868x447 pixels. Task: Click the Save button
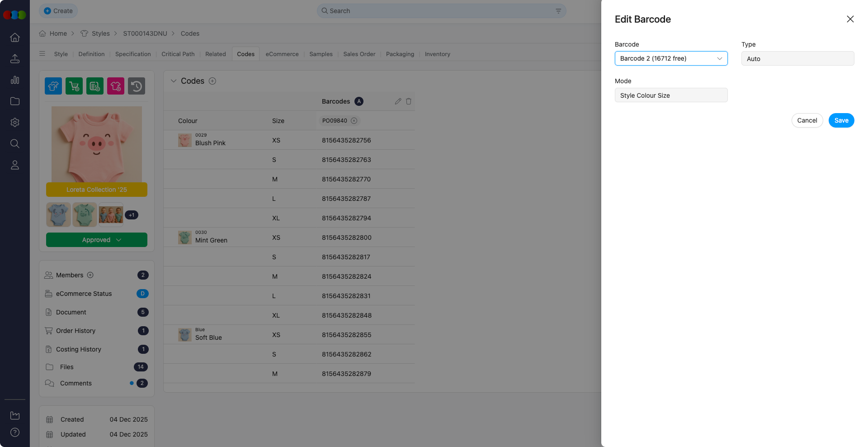click(x=841, y=120)
